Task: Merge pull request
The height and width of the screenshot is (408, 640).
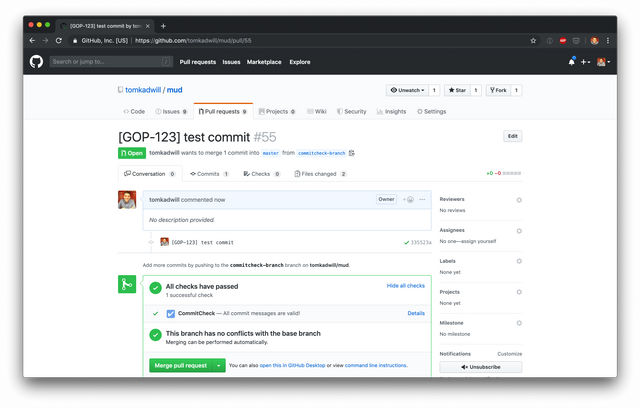Action: tap(181, 366)
